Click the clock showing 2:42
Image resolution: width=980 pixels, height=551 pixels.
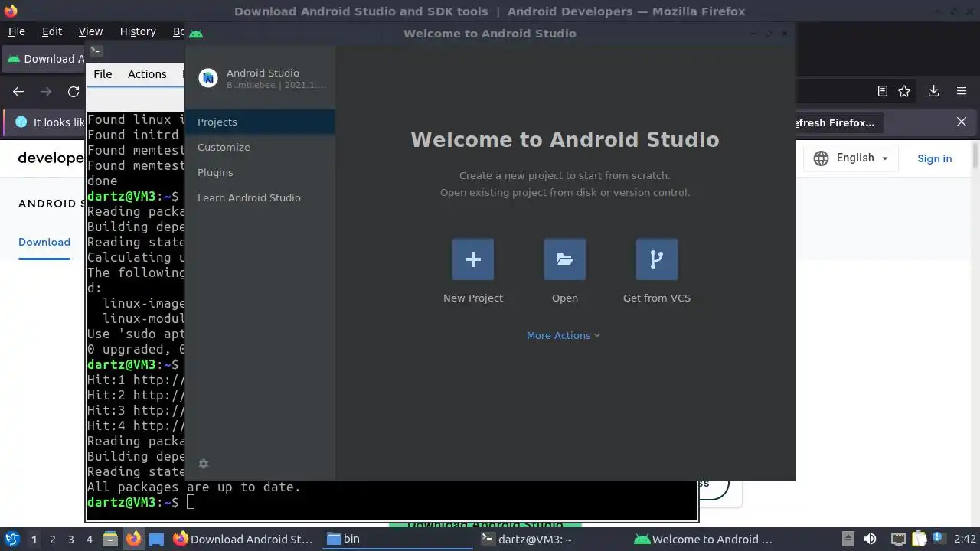tap(965, 540)
